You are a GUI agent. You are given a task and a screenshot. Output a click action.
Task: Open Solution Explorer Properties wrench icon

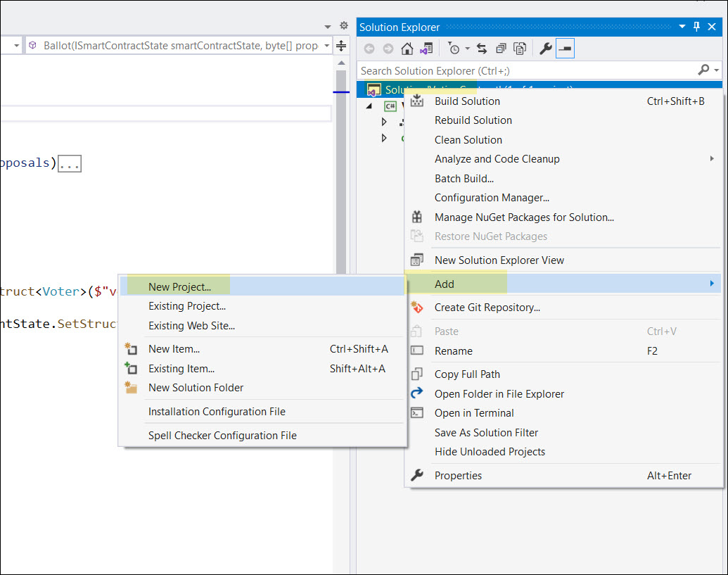pos(546,49)
